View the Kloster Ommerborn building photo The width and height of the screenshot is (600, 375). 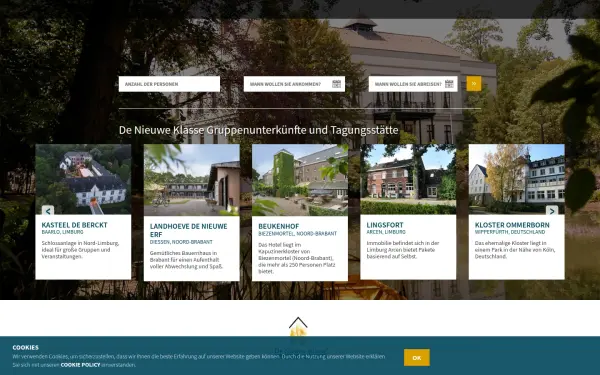point(517,179)
